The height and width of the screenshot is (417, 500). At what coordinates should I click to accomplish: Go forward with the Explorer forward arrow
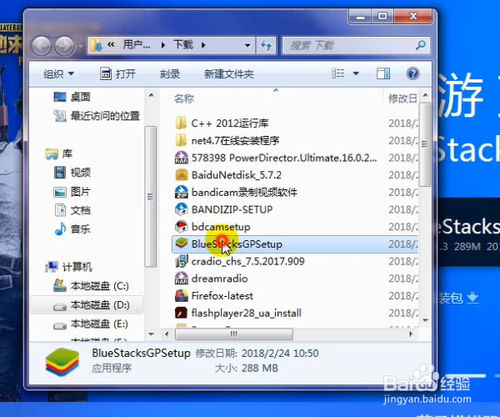[x=65, y=46]
